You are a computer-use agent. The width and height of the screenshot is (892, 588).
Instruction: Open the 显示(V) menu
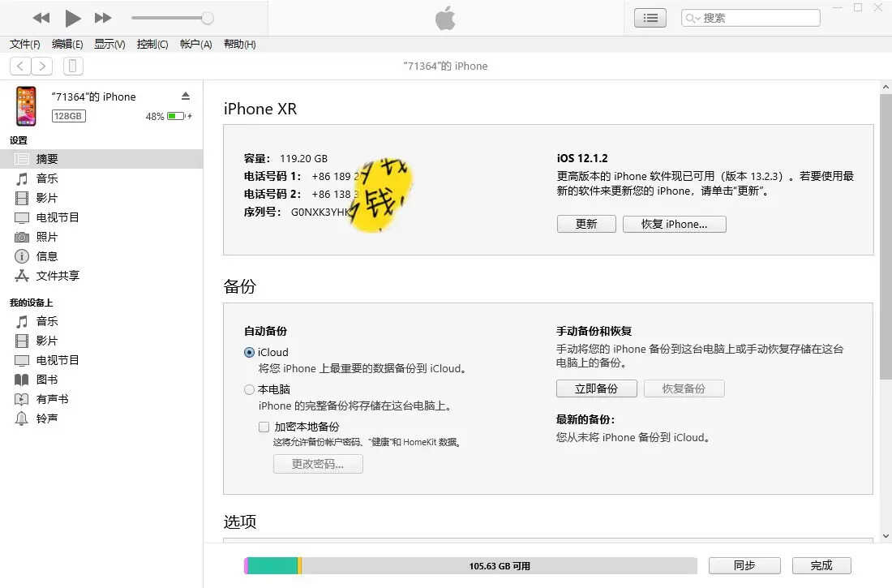(109, 45)
